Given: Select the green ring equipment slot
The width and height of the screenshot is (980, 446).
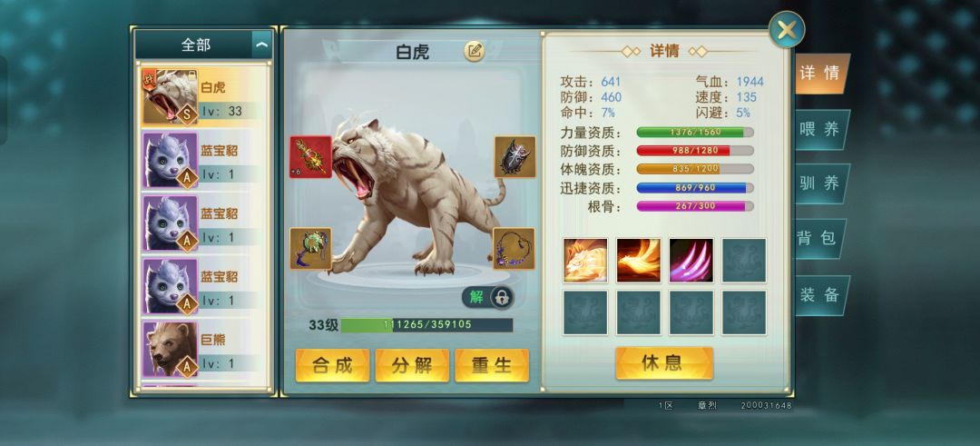Looking at the screenshot, I should click(x=310, y=248).
